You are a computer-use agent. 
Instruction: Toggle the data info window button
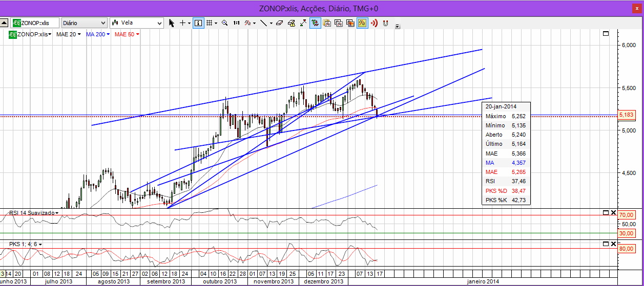click(198, 23)
